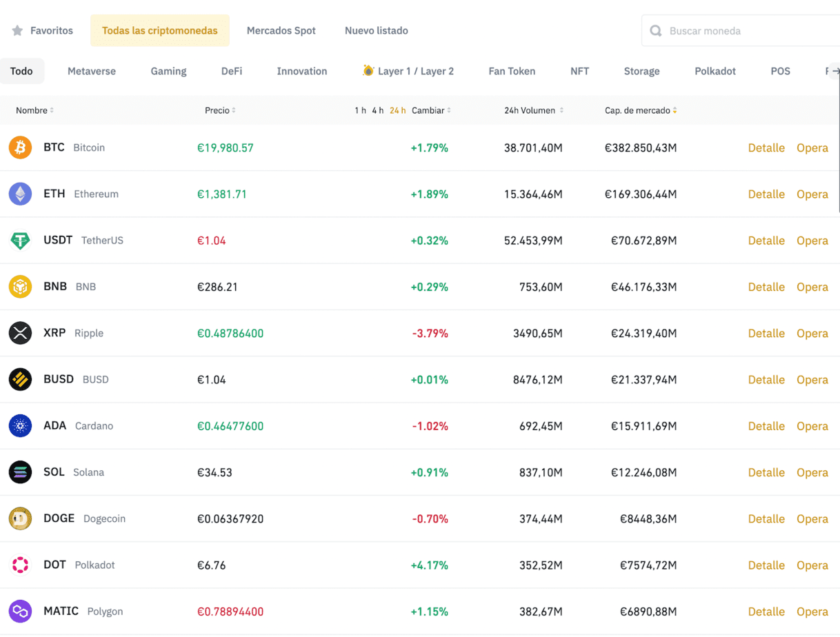
Task: Sort table by Precio column
Action: pos(220,110)
